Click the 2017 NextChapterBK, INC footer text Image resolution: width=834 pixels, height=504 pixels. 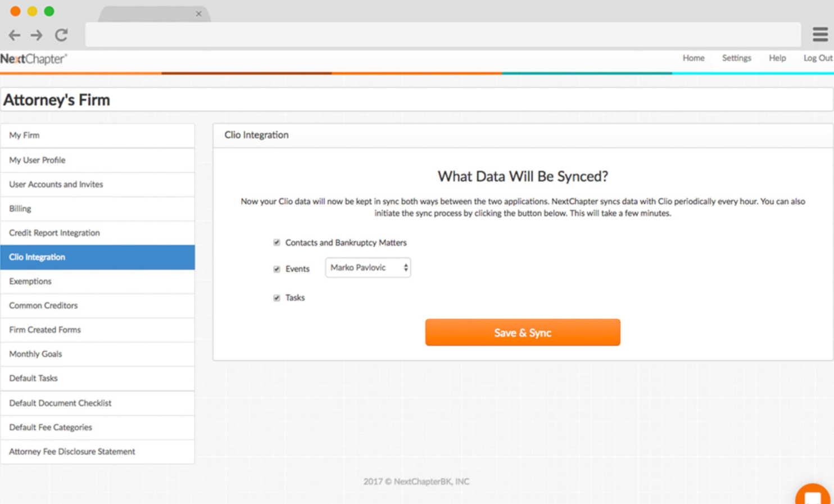416,482
